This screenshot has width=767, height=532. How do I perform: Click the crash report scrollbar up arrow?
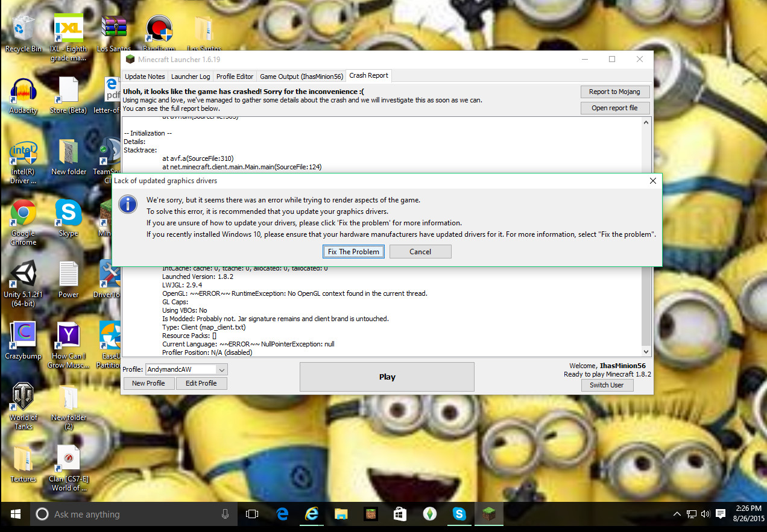tap(646, 122)
